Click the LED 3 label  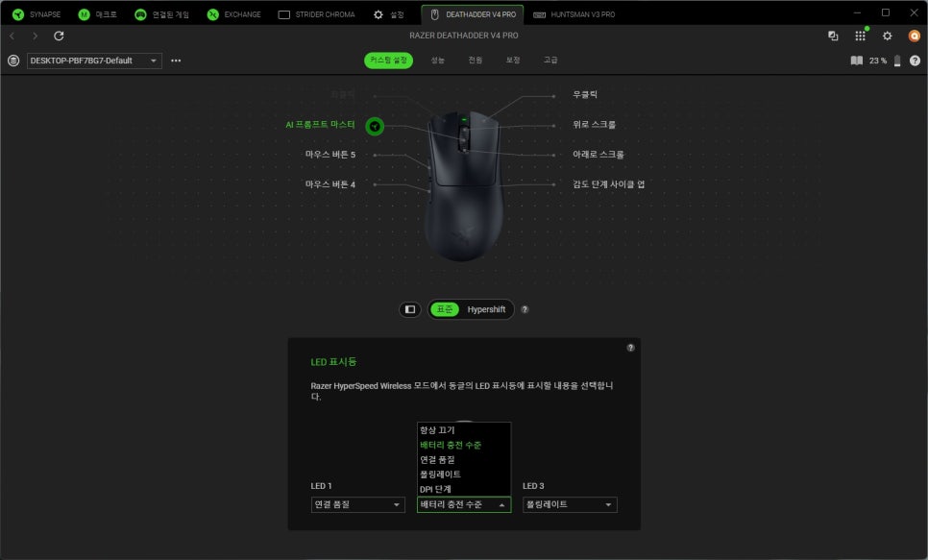click(533, 486)
